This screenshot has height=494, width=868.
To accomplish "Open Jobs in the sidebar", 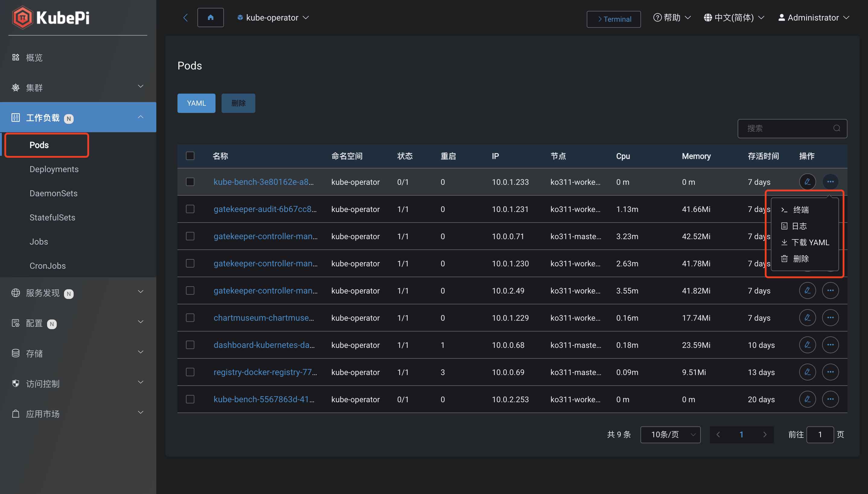I will coord(39,241).
